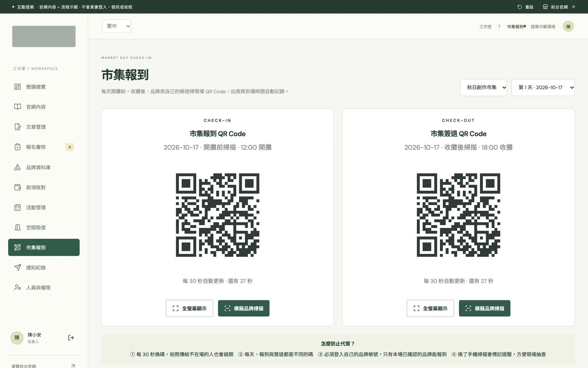Click the breadcrumb chevron after 工作室
The image size is (588, 368).
[x=499, y=26]
